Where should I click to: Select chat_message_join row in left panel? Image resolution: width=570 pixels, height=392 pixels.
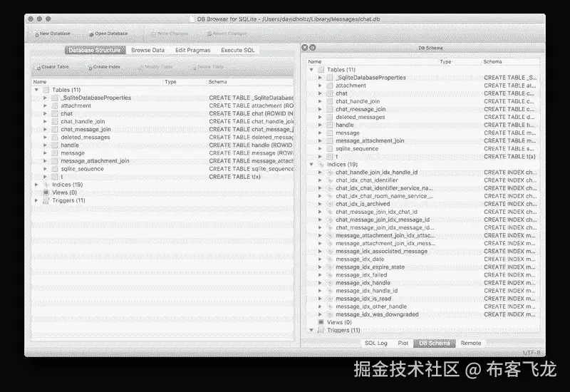(163, 130)
